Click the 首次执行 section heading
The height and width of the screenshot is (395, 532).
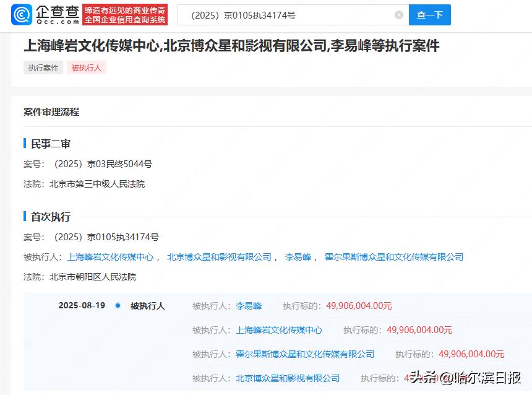[51, 217]
